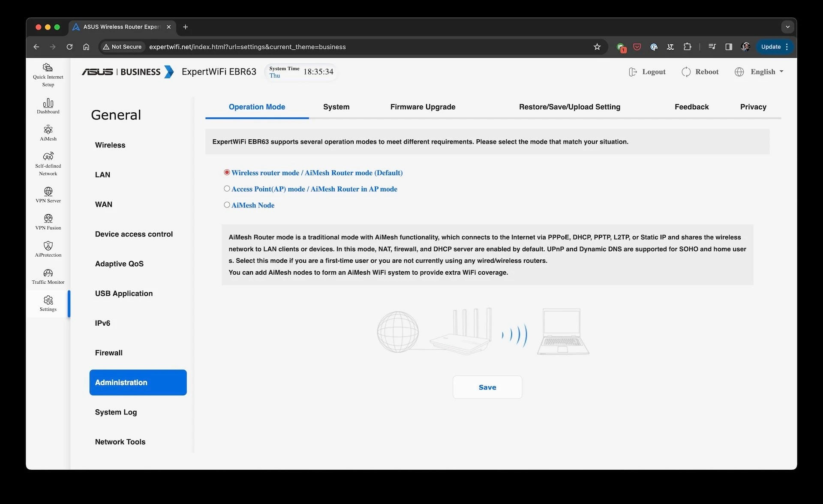The height and width of the screenshot is (504, 823).
Task: Click the Pocket extension icon
Action: [637, 47]
